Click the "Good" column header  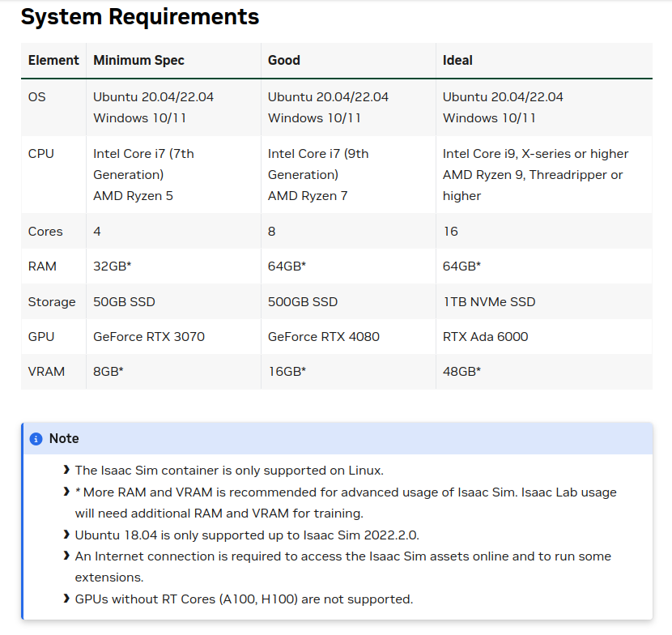pos(283,61)
